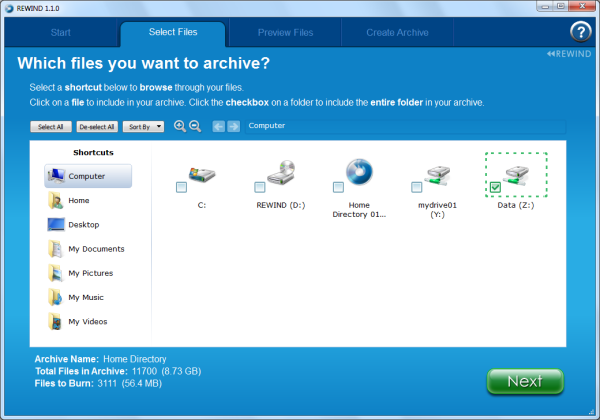Open the help question mark icon

click(x=580, y=32)
